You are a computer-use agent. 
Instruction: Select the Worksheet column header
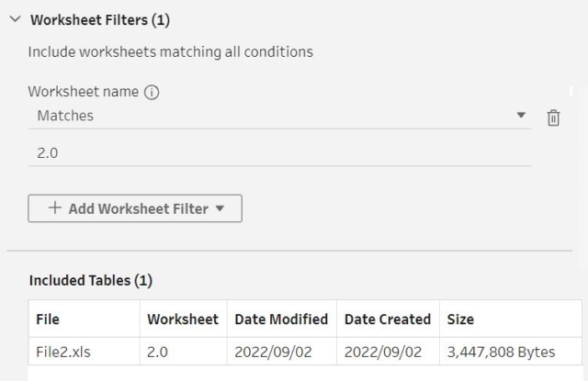184,319
